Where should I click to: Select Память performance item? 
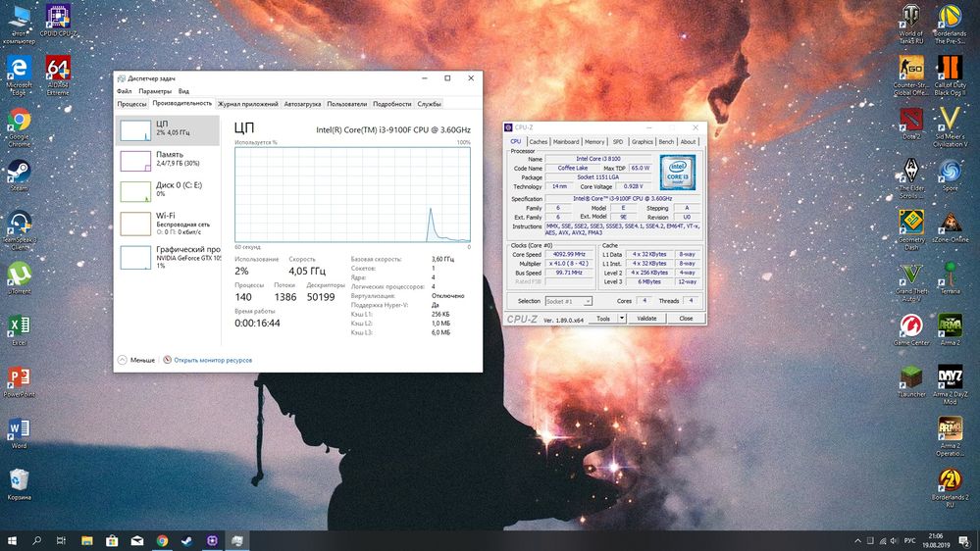click(168, 161)
